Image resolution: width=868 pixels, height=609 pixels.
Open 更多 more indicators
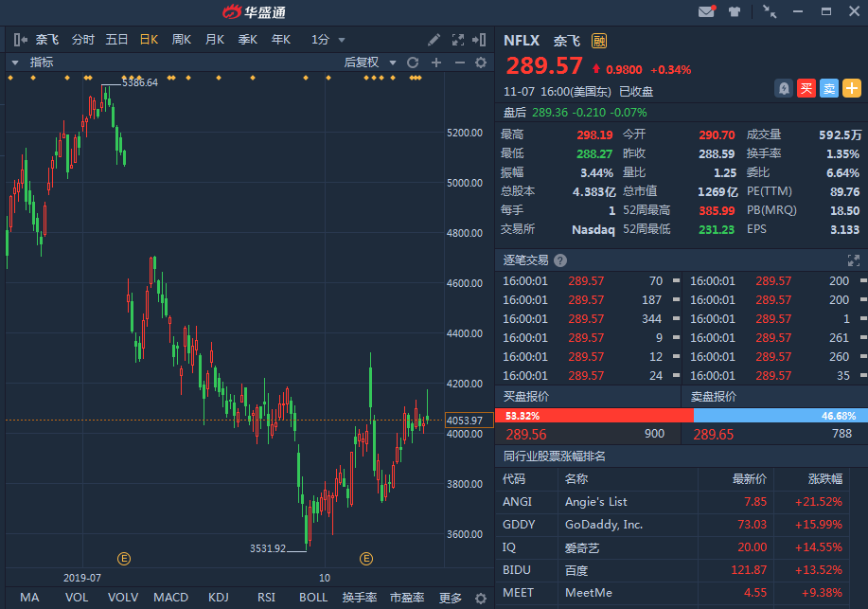pyautogui.click(x=450, y=598)
